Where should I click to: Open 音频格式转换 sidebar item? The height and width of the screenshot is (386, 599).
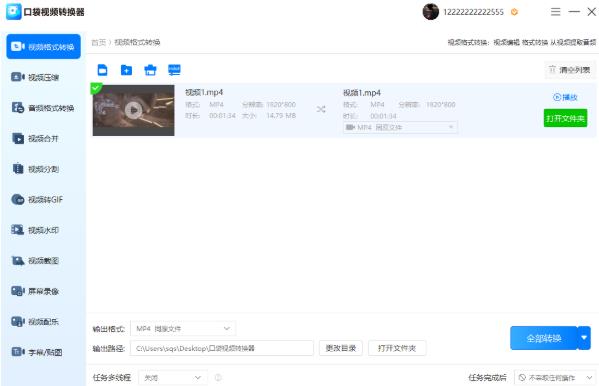[x=43, y=108]
